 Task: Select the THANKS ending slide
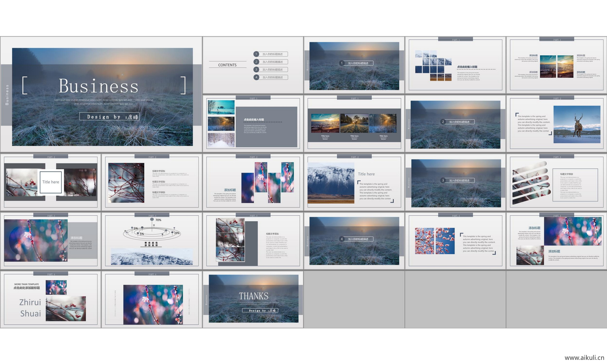point(253,299)
